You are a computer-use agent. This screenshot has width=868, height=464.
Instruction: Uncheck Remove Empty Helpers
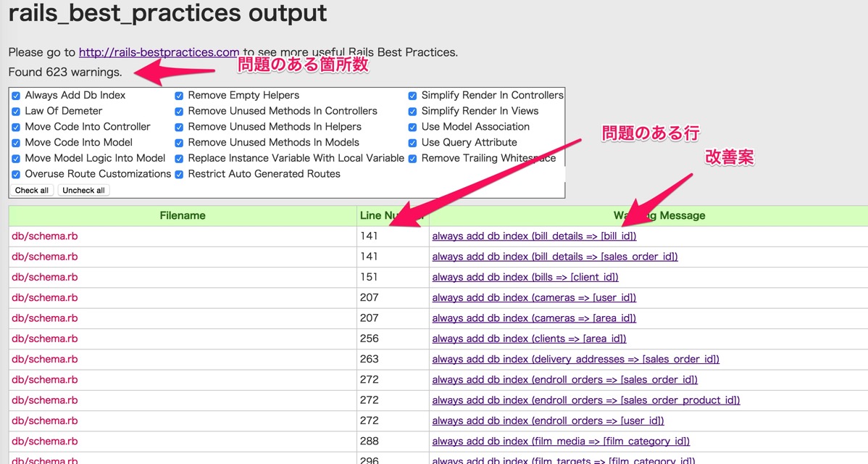pos(178,95)
